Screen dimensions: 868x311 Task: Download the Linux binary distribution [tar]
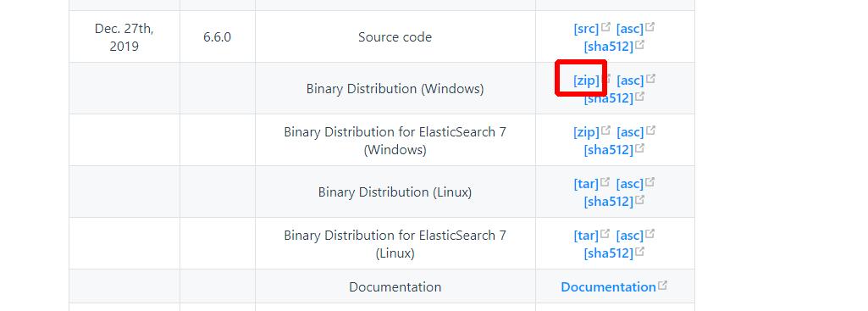[x=586, y=184]
